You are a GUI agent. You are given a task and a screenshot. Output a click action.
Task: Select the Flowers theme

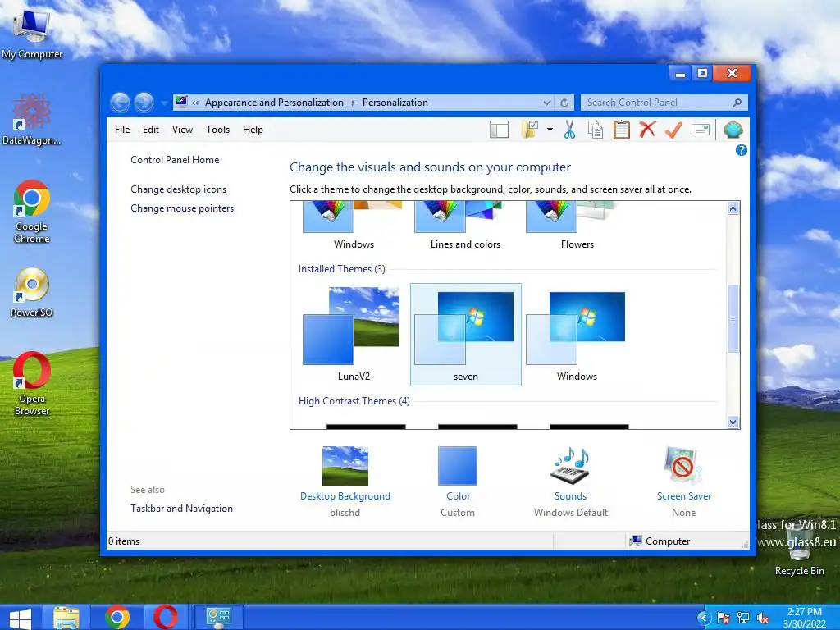tap(577, 226)
